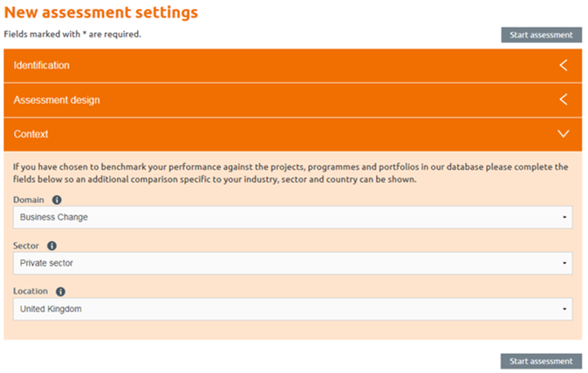Screen dimensions: 588x373
Task: Collapse the Context section chevron
Action: pyautogui.click(x=564, y=133)
